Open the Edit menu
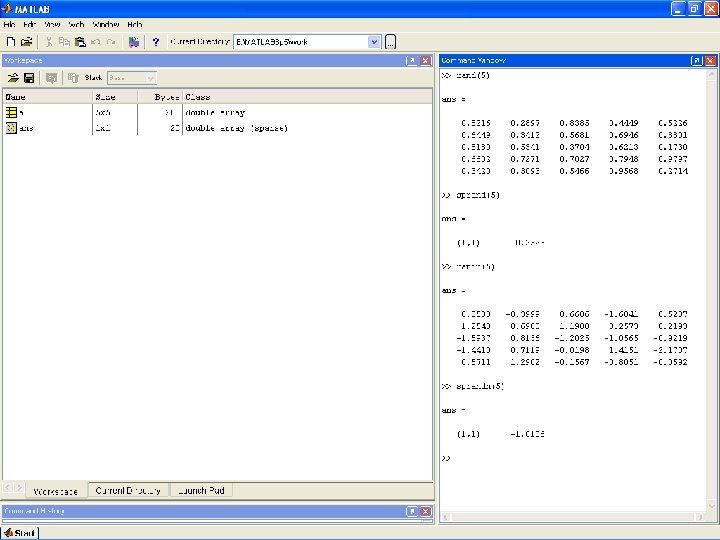Viewport: 720px width, 540px height. click(30, 24)
